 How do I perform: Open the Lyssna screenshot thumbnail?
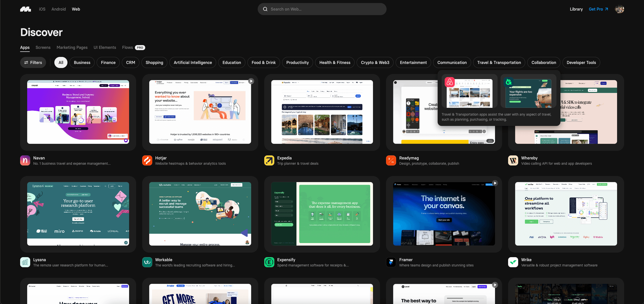click(x=78, y=214)
